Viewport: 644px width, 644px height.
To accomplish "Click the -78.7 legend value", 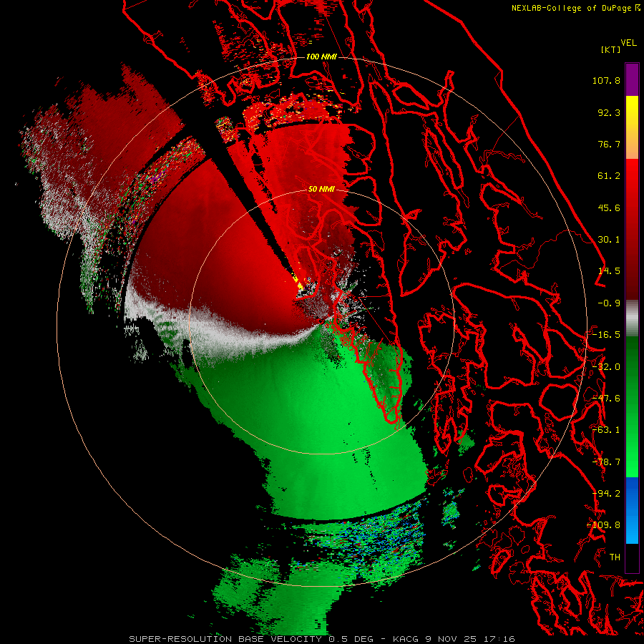I will [x=606, y=462].
